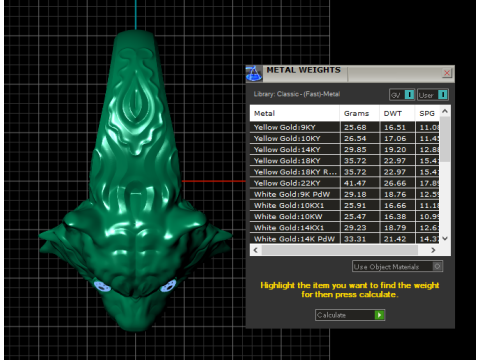This screenshot has height=360, width=480.
Task: Click the 26.66 DWT value
Action: [x=395, y=183]
